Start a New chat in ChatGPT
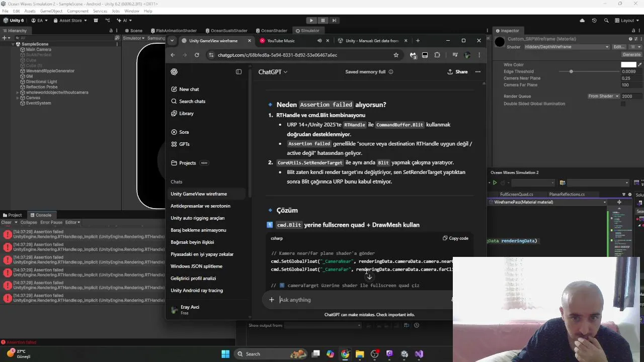This screenshot has width=644, height=362. (x=185, y=89)
